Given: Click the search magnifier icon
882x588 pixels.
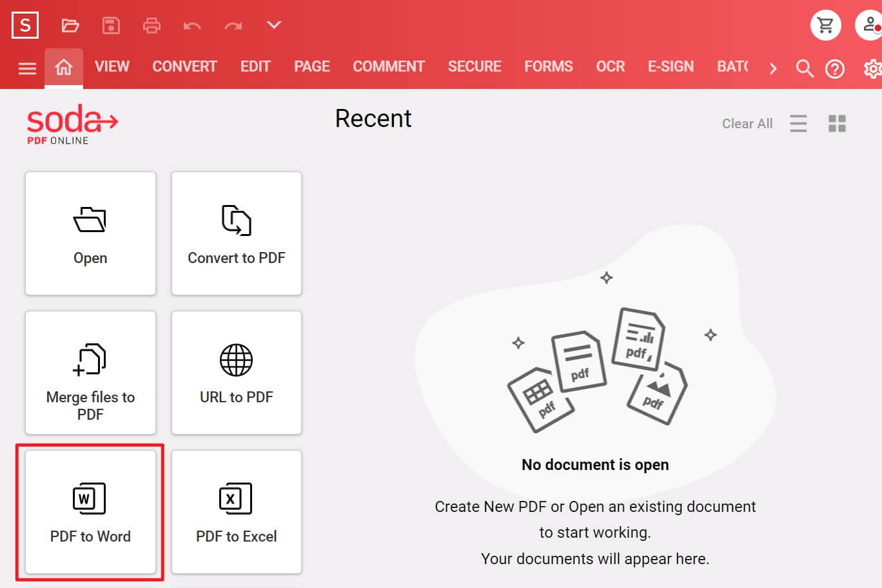Looking at the screenshot, I should (804, 68).
